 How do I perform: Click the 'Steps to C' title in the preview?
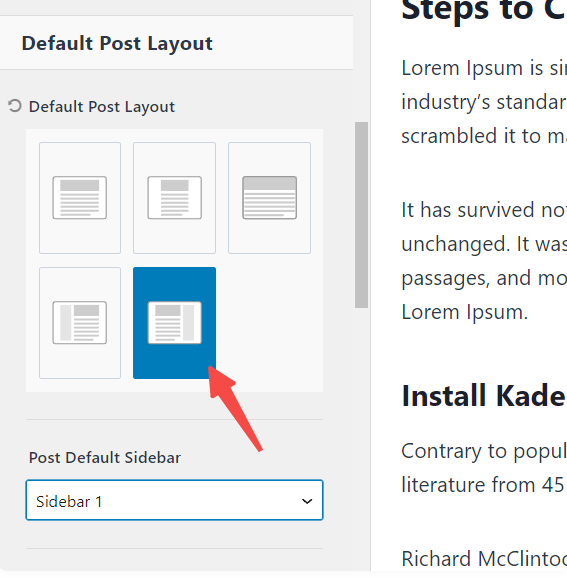(483, 10)
